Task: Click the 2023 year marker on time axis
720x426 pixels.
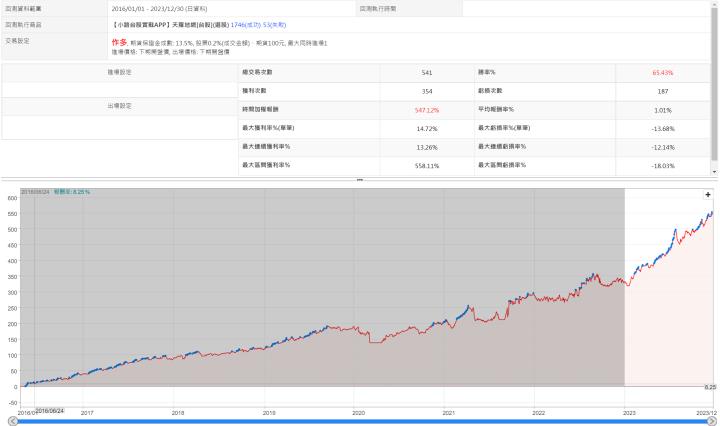Action: click(630, 411)
